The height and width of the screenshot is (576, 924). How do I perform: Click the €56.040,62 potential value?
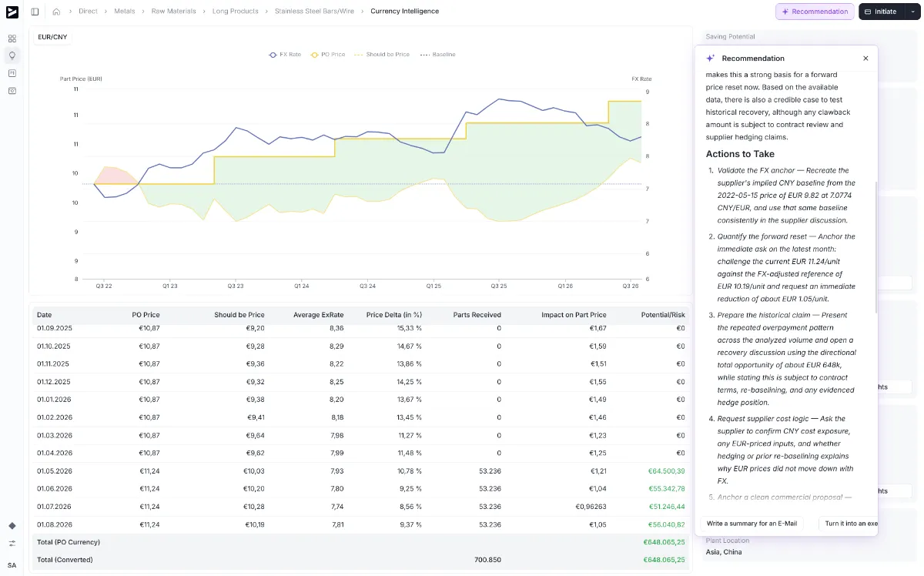click(666, 524)
